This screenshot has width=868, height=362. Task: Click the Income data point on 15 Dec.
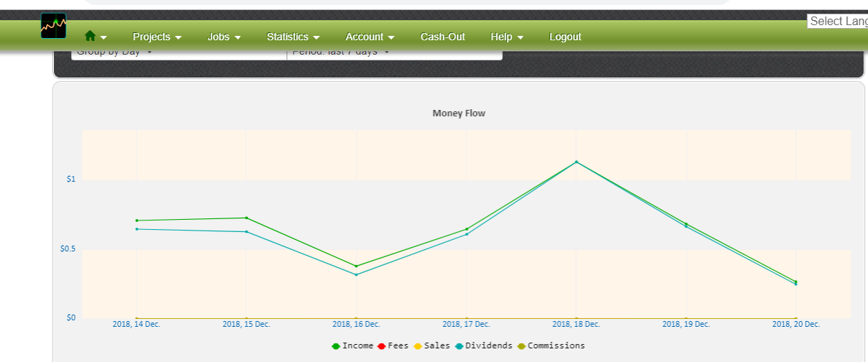(x=247, y=218)
